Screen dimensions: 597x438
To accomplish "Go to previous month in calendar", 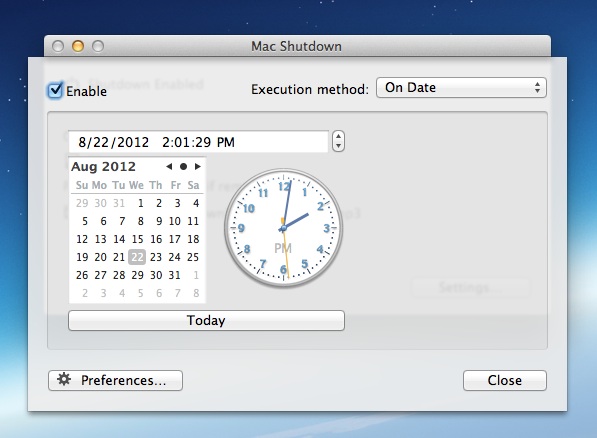I will (169, 166).
